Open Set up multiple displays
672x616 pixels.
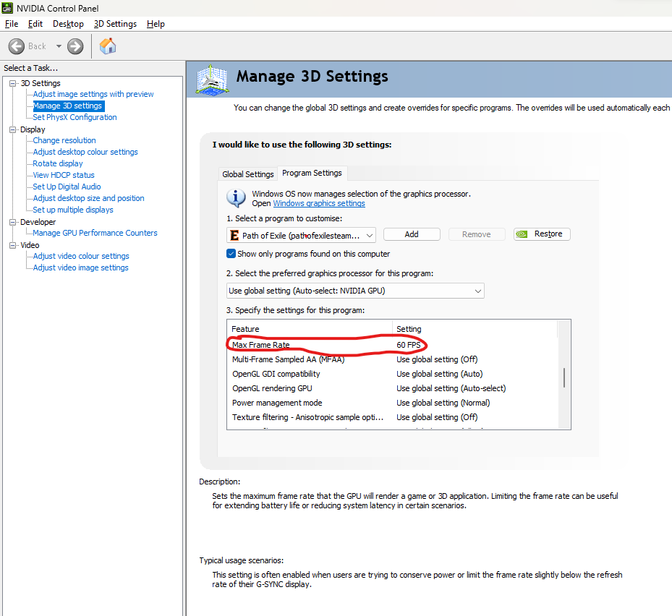click(73, 210)
